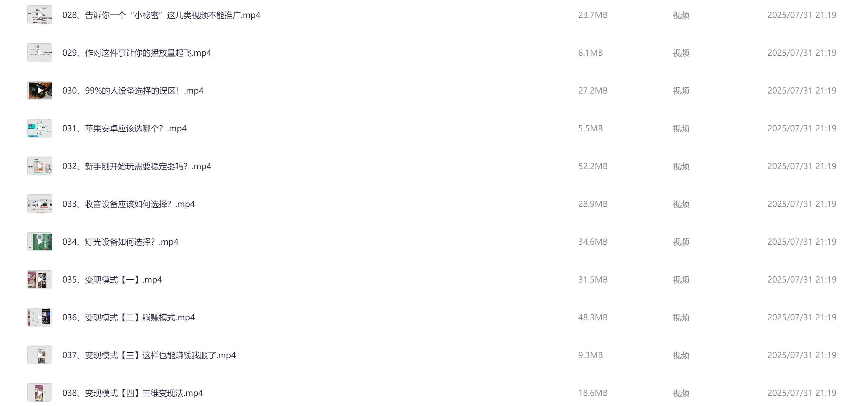Click the 52.2MB size of file 032
Viewport: 868px width, 406px height.
coord(593,166)
